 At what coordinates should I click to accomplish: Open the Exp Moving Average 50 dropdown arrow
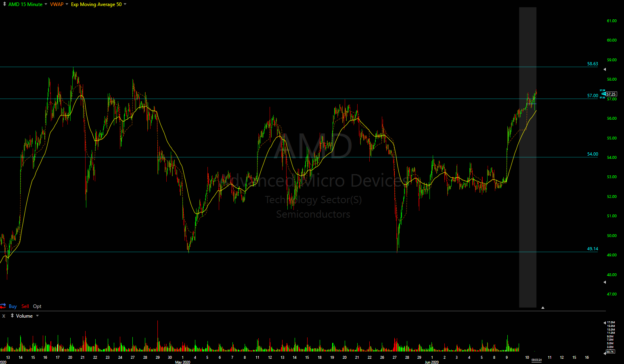125,4
